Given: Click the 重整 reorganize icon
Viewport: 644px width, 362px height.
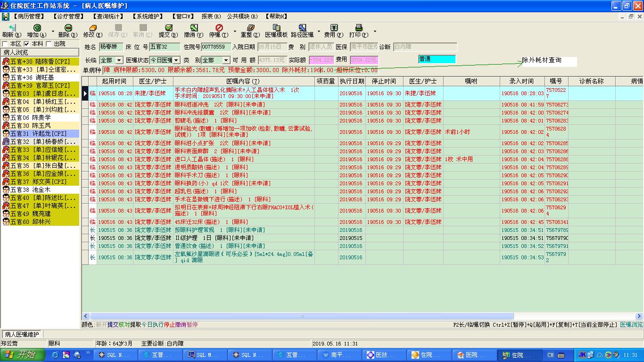Looking at the screenshot, I should 250,28.
